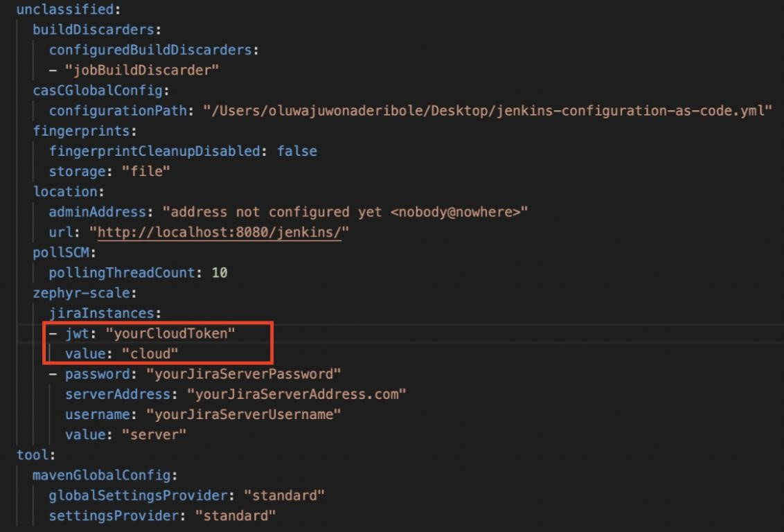Click the configurationPath file path string
The height and width of the screenshot is (532, 784).
(x=488, y=111)
